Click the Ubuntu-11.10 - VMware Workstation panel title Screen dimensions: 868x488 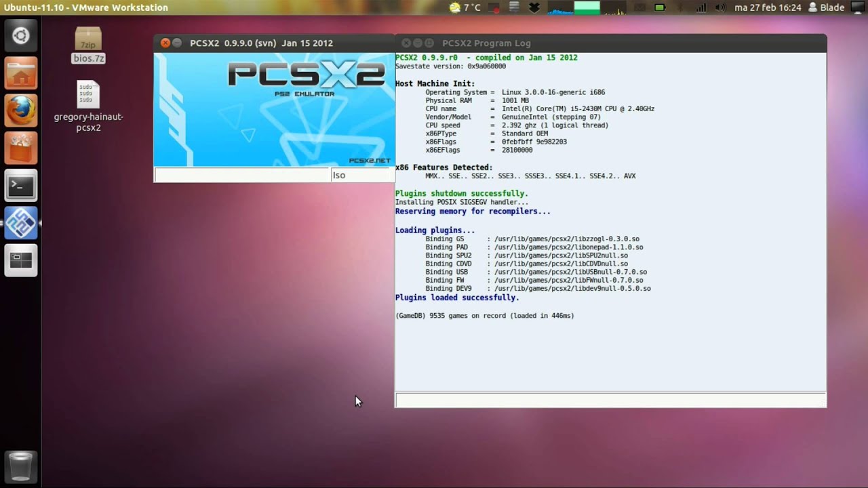pyautogui.click(x=86, y=7)
